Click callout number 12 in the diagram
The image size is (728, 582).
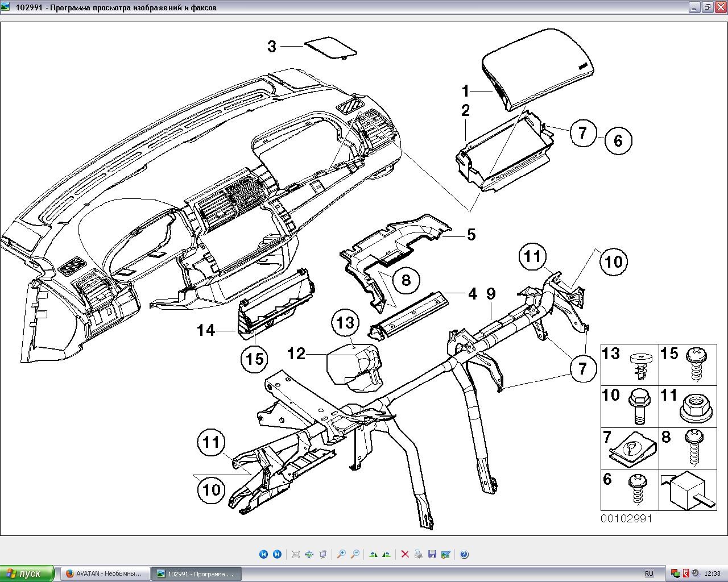296,354
